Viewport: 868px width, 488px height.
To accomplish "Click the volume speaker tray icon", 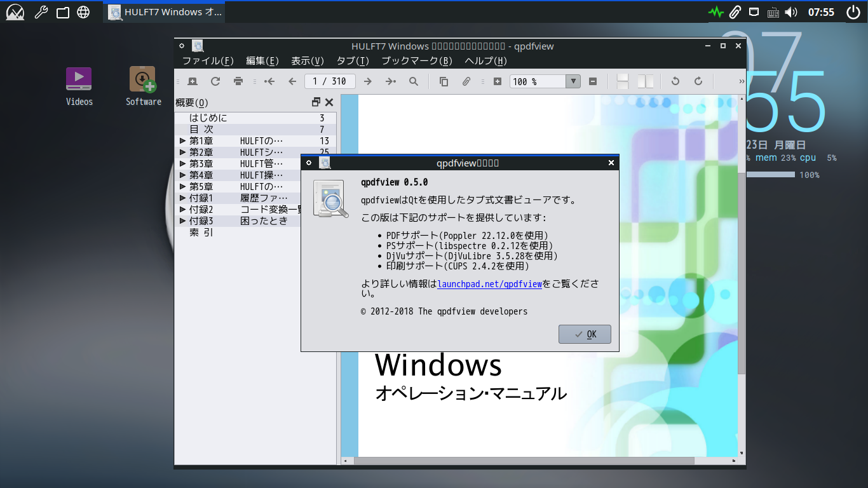I will (x=791, y=12).
